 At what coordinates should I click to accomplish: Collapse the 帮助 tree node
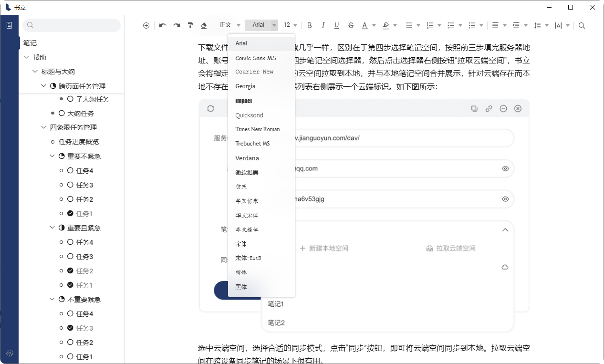(26, 57)
